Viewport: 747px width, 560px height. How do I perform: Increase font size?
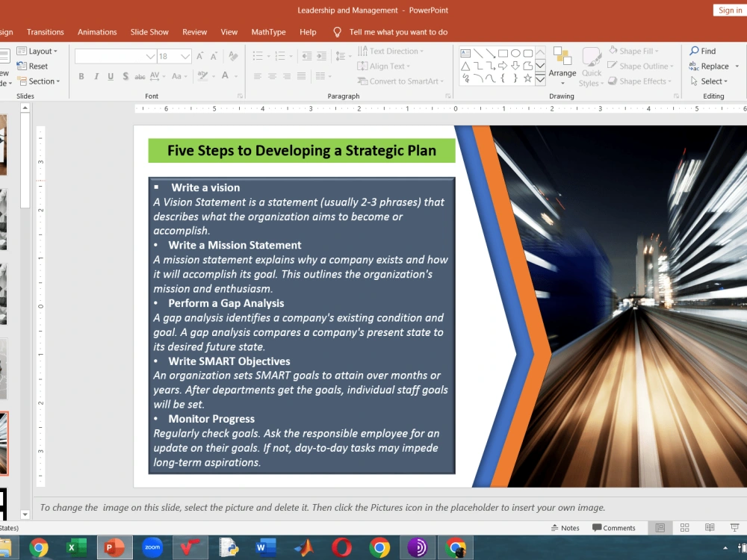coord(200,56)
